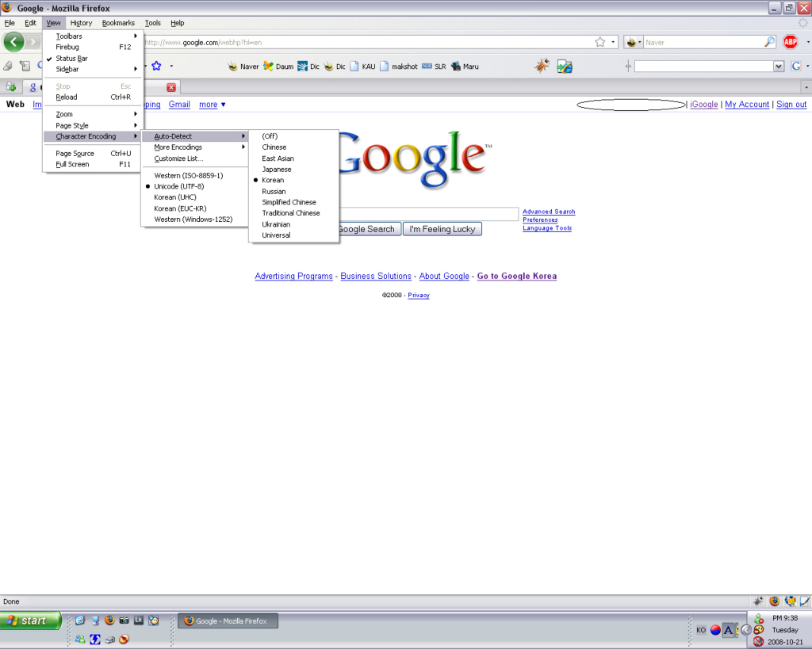Open the Advanced Search link

[549, 212]
